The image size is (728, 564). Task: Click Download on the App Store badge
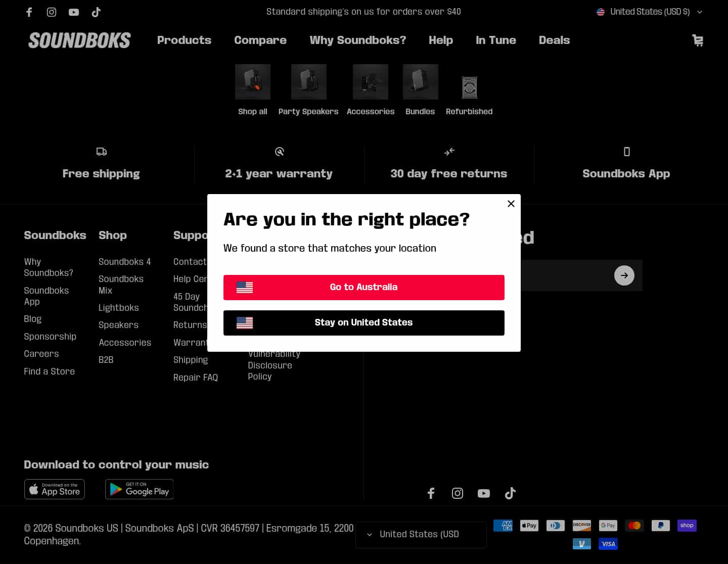(x=55, y=489)
